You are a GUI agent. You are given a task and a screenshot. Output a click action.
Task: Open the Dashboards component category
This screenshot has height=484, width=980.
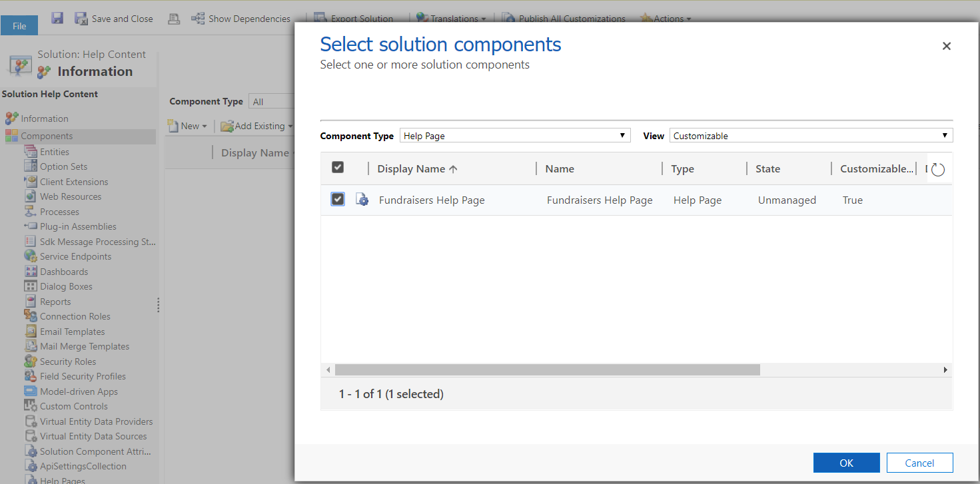[64, 271]
